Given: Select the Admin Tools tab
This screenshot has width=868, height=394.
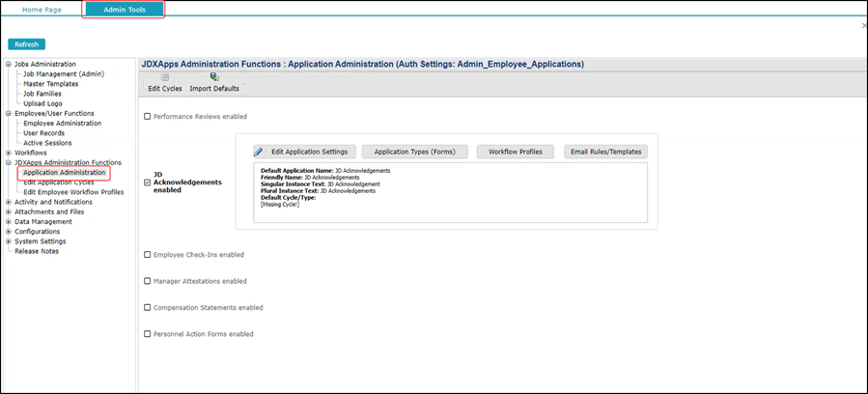Looking at the screenshot, I should tap(124, 9).
